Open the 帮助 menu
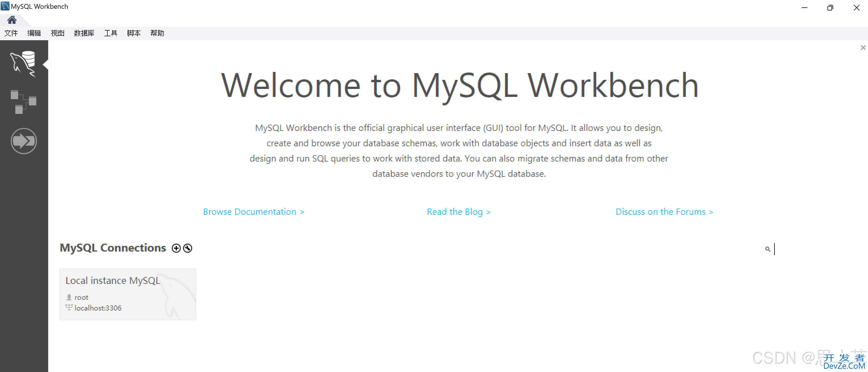Screen dimensions: 868x372 tap(157, 33)
